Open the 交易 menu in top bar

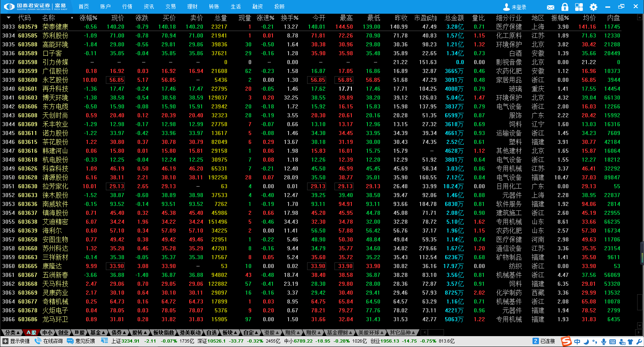click(x=171, y=6)
